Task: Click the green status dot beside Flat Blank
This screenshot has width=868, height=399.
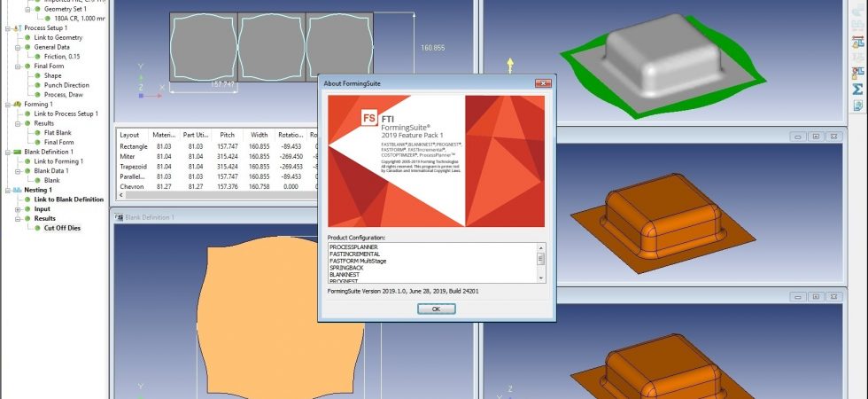Action: pyautogui.click(x=37, y=132)
